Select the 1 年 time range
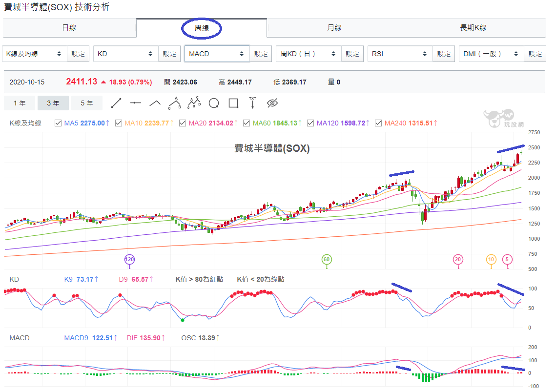Image resolution: width=556 pixels, height=392 pixels. pyautogui.click(x=20, y=103)
